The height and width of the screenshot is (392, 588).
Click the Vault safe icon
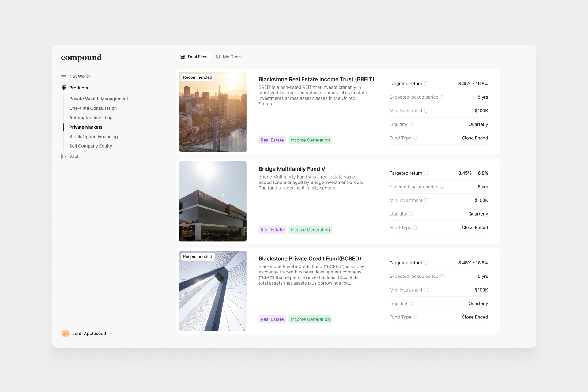click(x=64, y=156)
